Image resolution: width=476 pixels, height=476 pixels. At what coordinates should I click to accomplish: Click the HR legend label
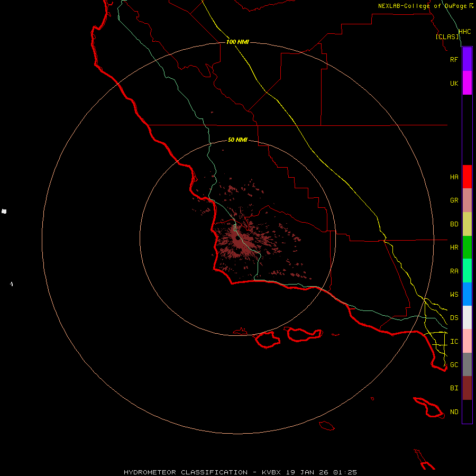pos(454,248)
